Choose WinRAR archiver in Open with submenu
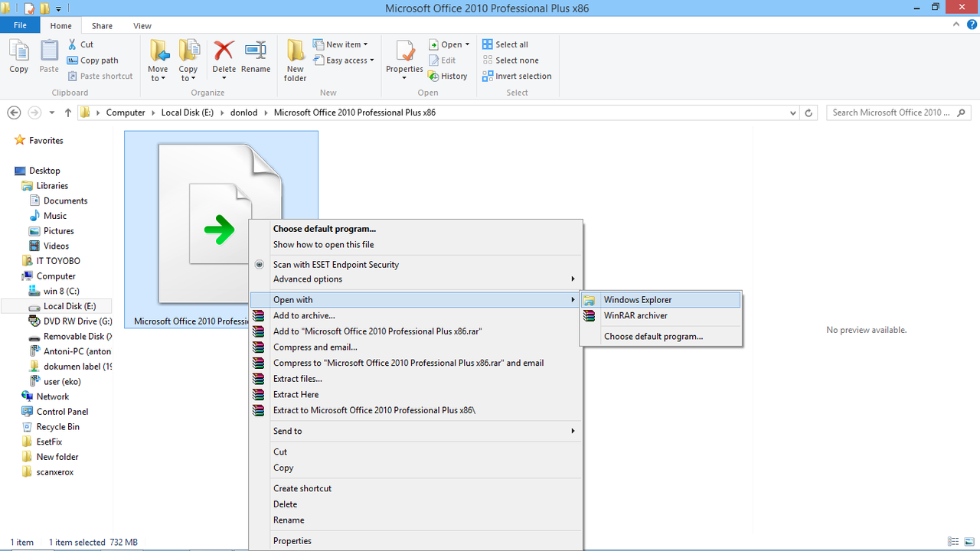Screen dimensions: 980x551 point(661,315)
